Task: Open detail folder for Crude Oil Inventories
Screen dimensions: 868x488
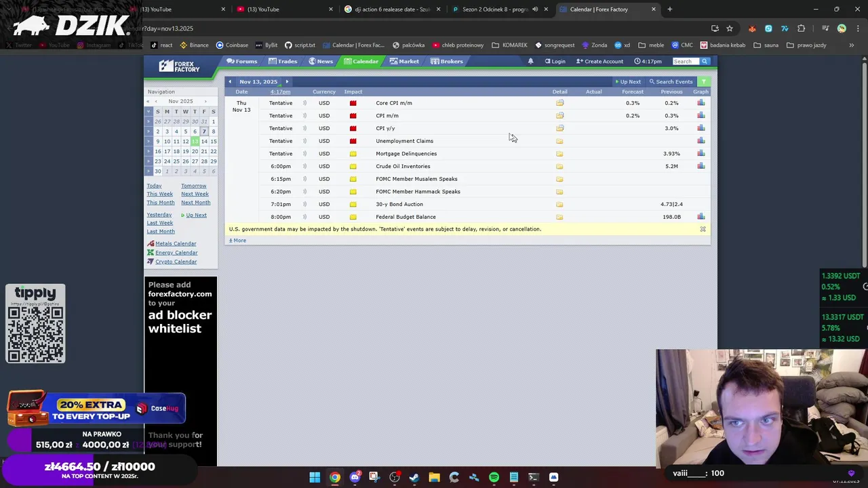Action: [x=559, y=166]
